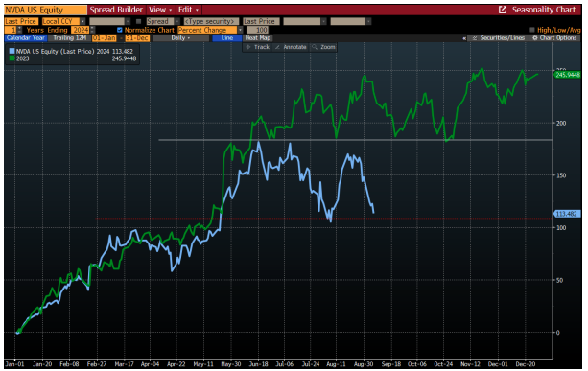Adjust the ending year 2024 stepper
This screenshot has width=588, height=371.
click(x=93, y=30)
